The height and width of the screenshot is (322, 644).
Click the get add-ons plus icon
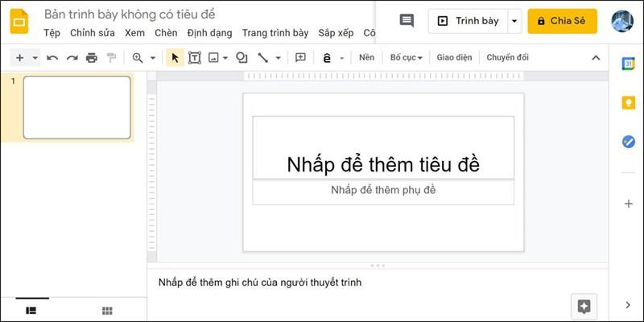(x=629, y=204)
